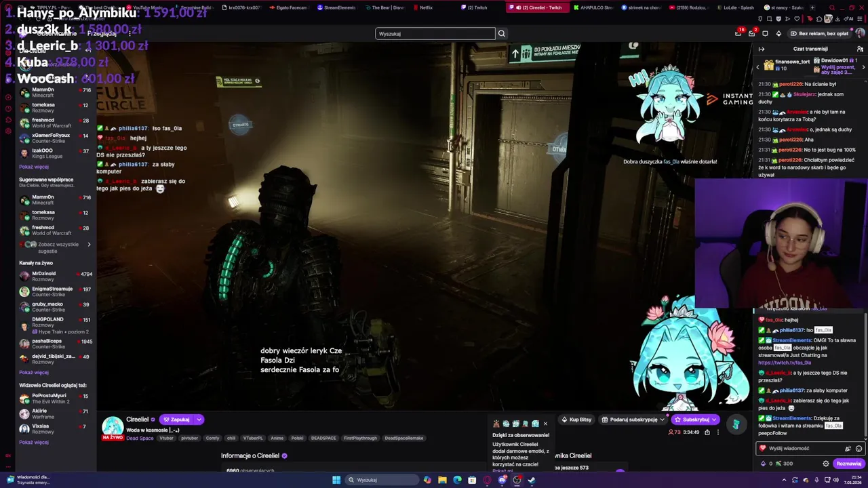Collapse the stream chat panel with arrow
868x488 pixels.
pos(762,49)
